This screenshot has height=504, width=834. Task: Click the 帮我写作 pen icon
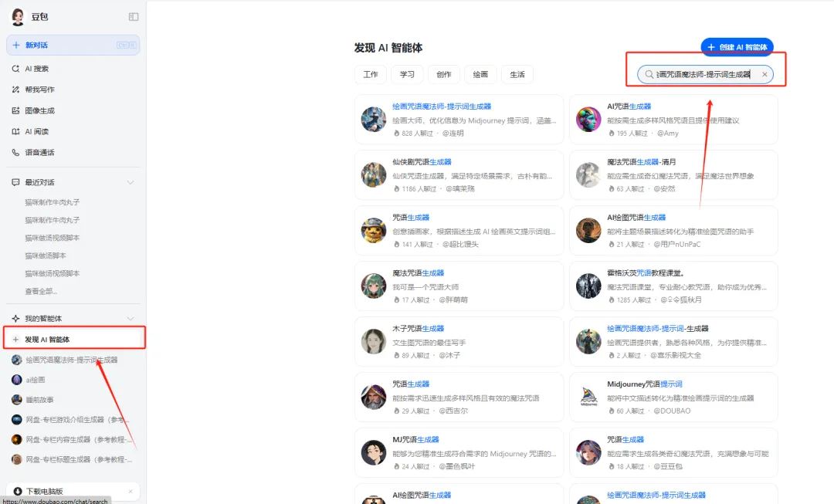[15, 90]
